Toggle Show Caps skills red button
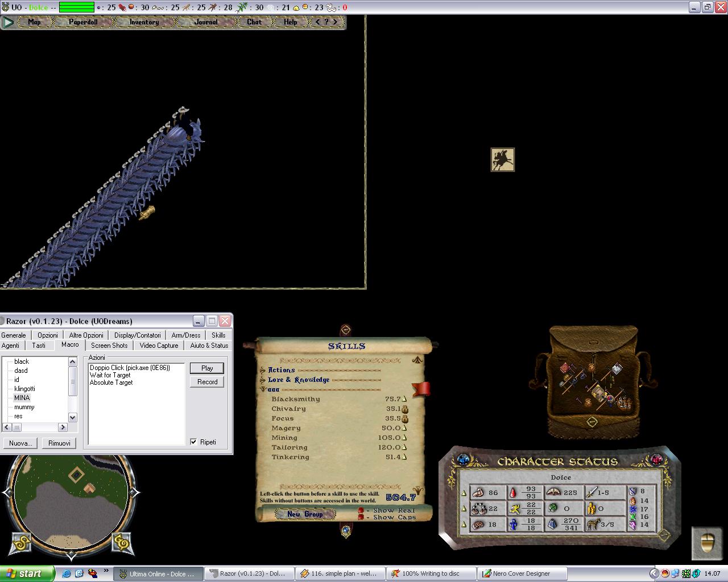The image size is (728, 582). [361, 517]
